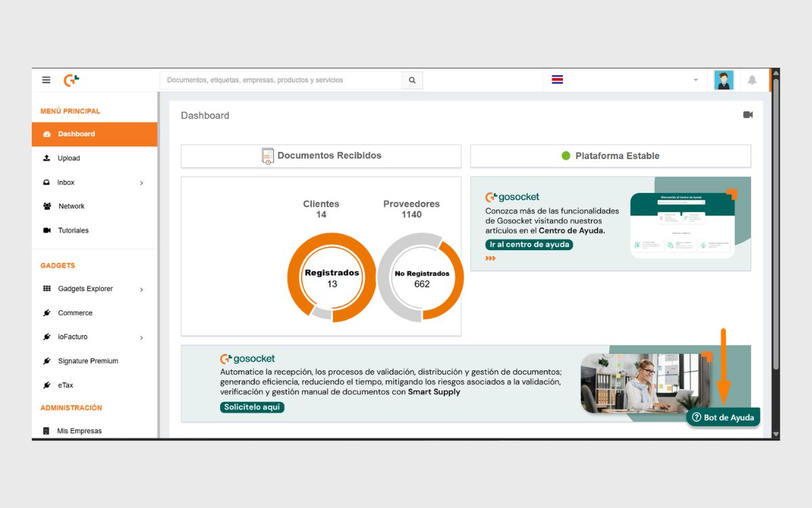Screen dimensions: 812x508
Task: Click the Solicítelo aquí button
Action: coord(252,407)
